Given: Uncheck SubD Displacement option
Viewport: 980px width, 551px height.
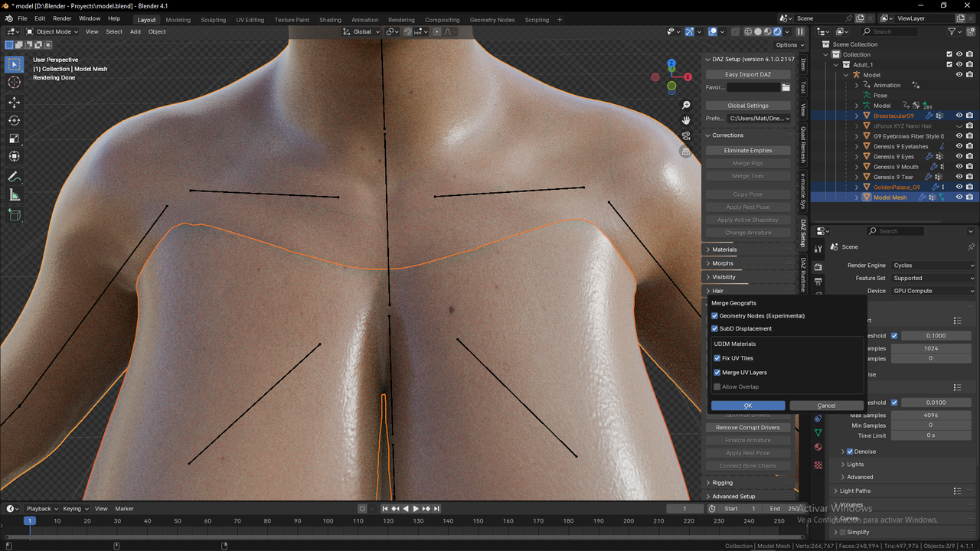Looking at the screenshot, I should [714, 328].
